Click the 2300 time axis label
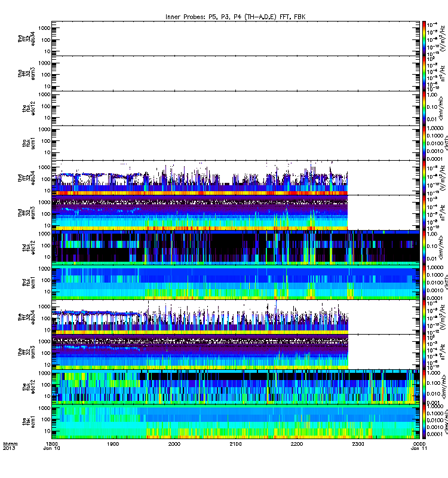This screenshot has height=478, width=448. click(x=358, y=444)
